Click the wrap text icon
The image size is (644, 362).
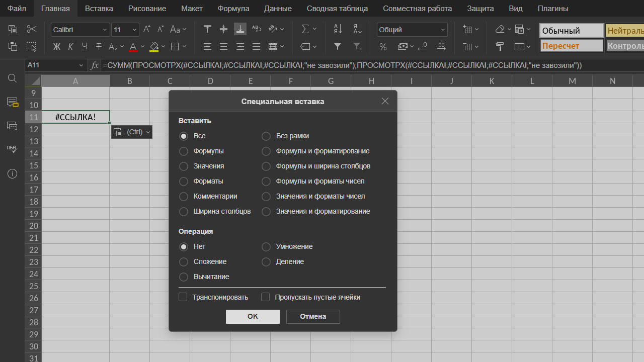[256, 30]
